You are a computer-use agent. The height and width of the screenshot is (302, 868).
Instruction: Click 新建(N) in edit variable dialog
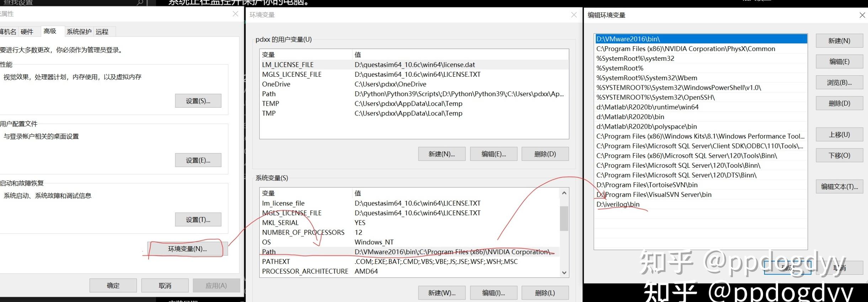click(x=839, y=41)
